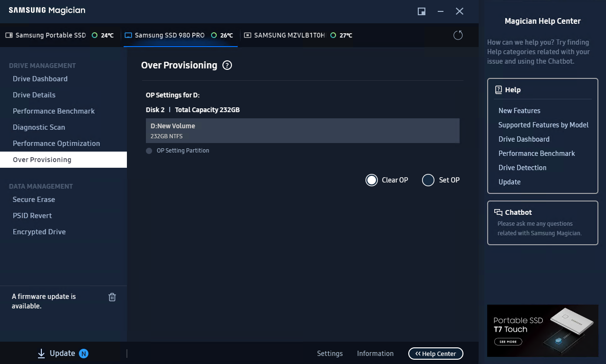Collapse panel with Help Center button
This screenshot has width=606, height=364.
tap(436, 354)
